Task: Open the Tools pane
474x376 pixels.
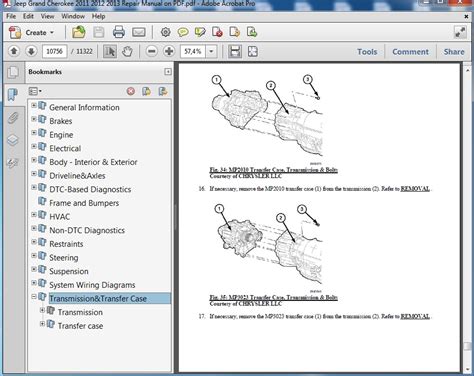Action: coord(367,52)
